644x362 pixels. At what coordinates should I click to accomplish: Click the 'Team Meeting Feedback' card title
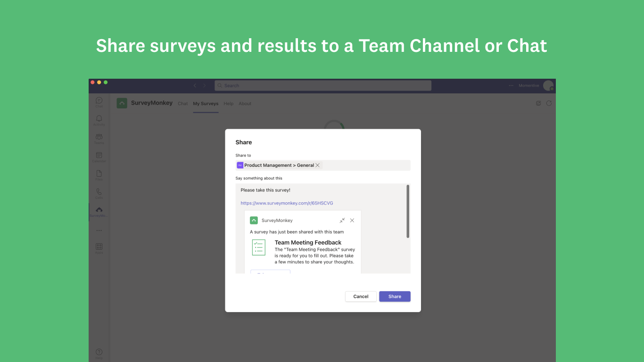click(308, 242)
